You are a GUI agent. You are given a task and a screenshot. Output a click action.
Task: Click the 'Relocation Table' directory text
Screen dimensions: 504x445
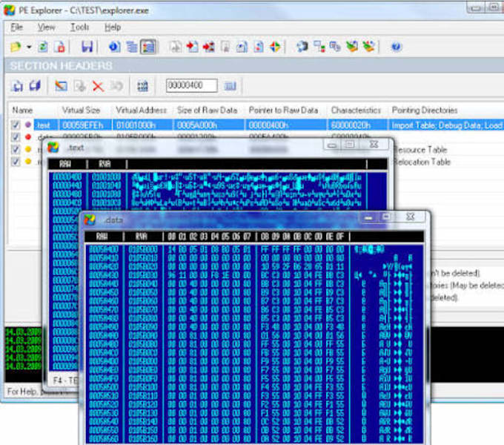422,162
